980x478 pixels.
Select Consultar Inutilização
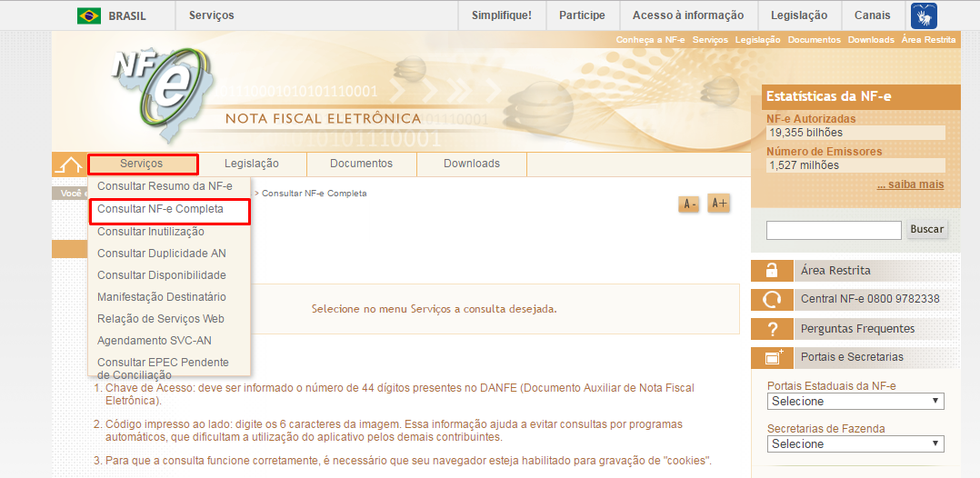pos(151,232)
